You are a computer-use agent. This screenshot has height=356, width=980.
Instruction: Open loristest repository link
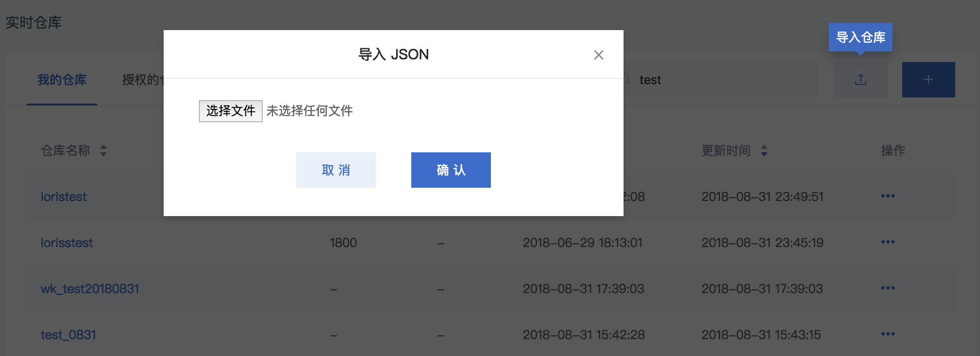(x=64, y=197)
